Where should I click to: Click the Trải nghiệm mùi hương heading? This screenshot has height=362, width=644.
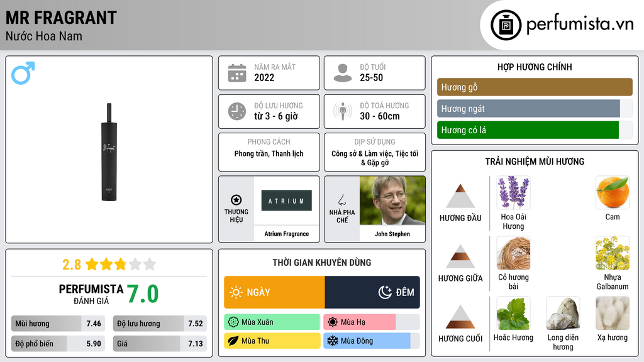pos(535,162)
